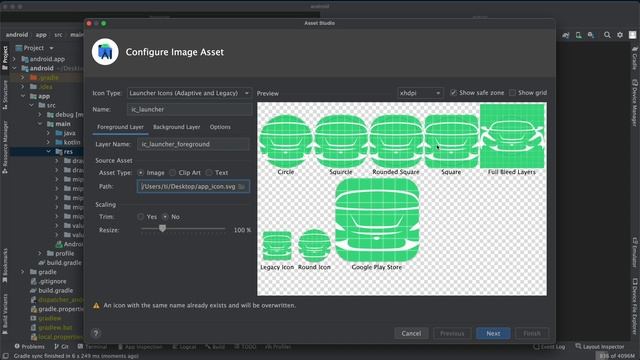
Task: Click the Project side panel tab
Action: 5,58
